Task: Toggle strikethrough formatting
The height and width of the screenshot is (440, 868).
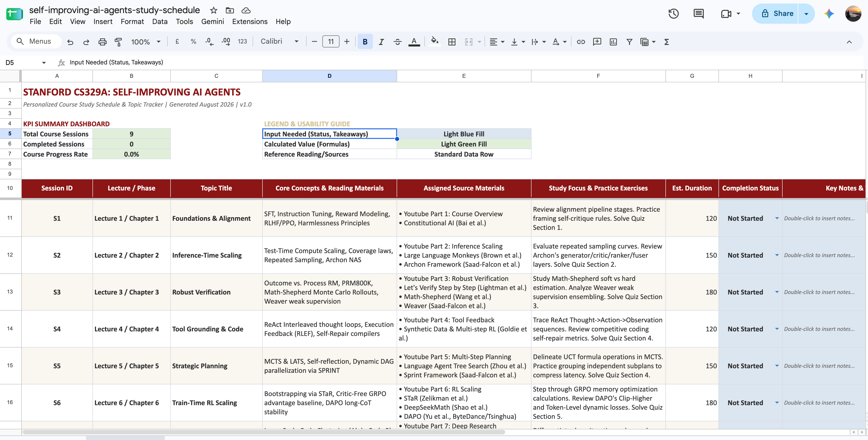Action: click(x=398, y=42)
